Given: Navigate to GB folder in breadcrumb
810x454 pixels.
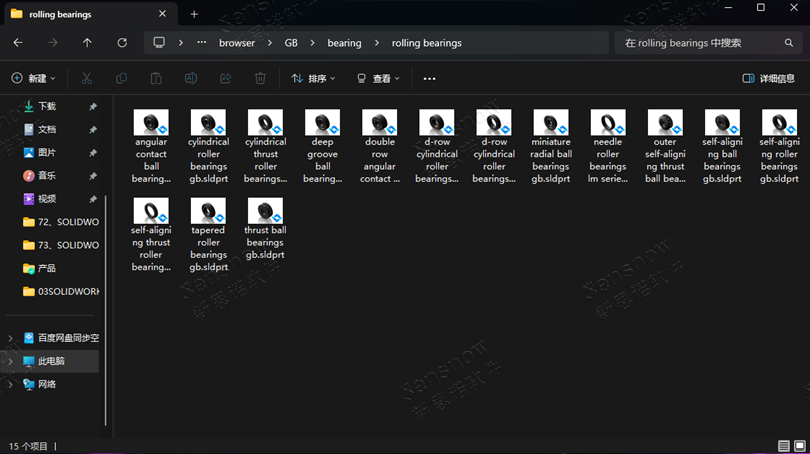Looking at the screenshot, I should (291, 43).
